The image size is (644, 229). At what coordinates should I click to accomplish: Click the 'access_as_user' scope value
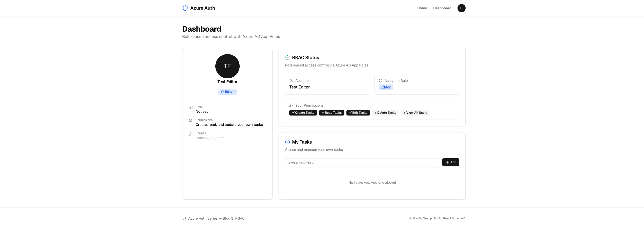[209, 138]
